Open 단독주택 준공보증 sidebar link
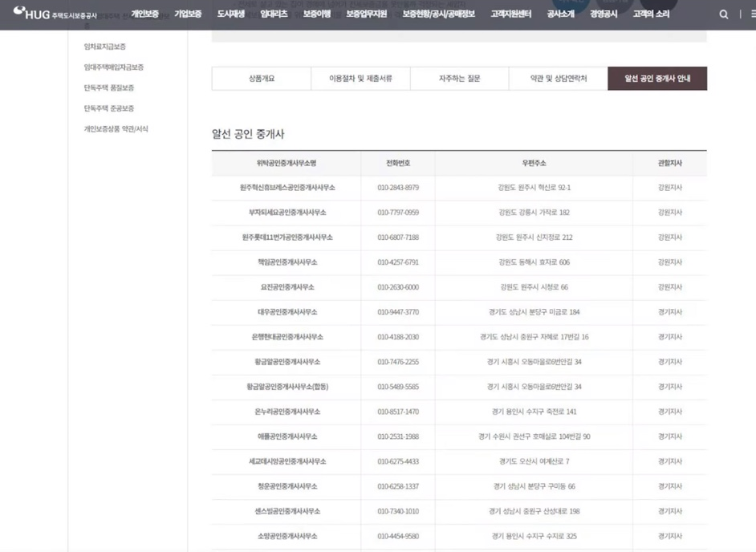 109,108
